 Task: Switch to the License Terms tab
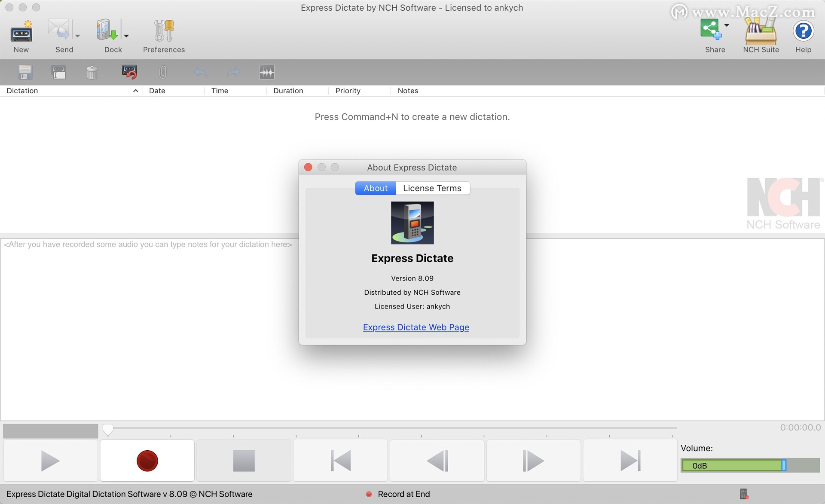[432, 188]
